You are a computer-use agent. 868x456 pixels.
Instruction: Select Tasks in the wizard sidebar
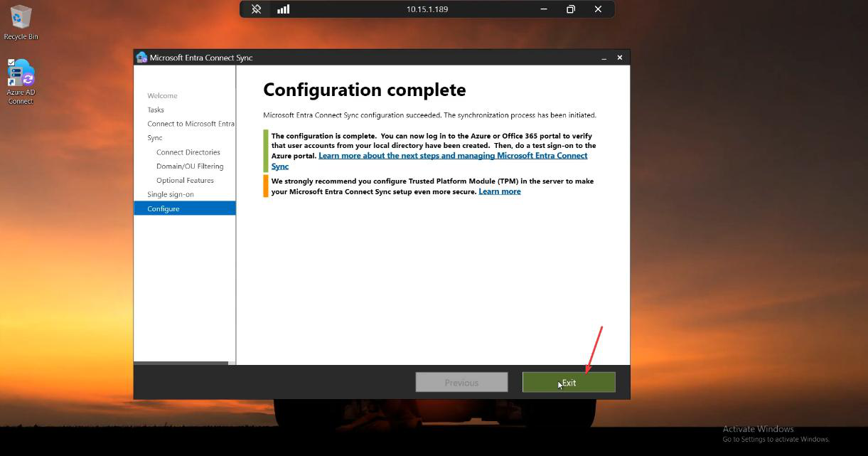pyautogui.click(x=156, y=110)
